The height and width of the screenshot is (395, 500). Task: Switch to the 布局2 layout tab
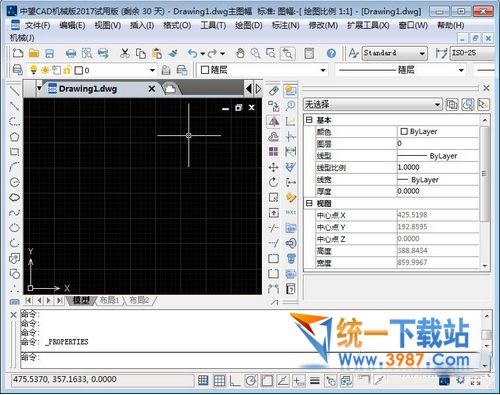coord(139,300)
